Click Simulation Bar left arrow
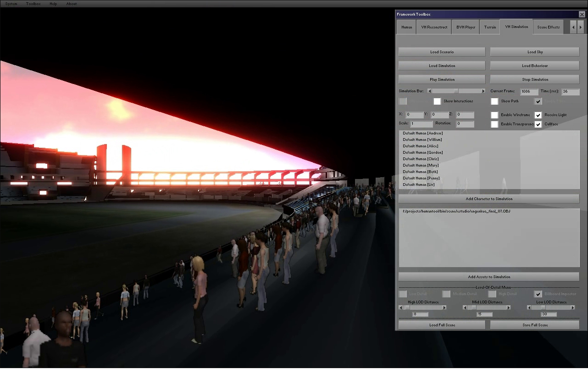 click(429, 91)
